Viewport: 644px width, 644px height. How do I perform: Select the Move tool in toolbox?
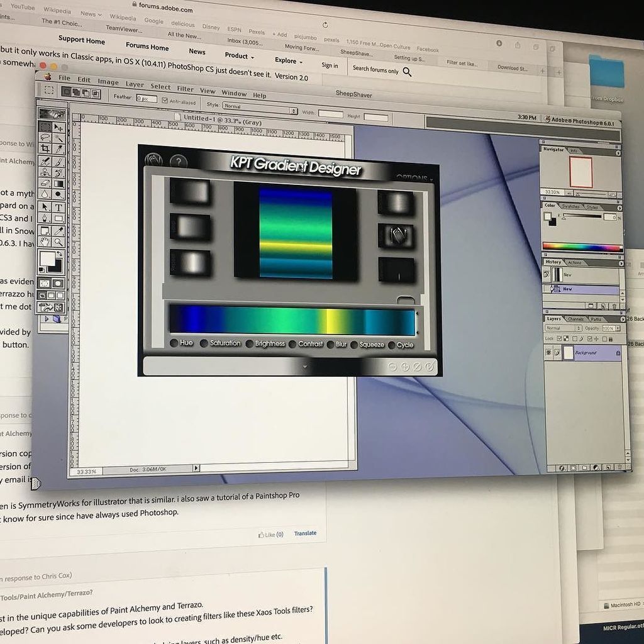coord(58,128)
